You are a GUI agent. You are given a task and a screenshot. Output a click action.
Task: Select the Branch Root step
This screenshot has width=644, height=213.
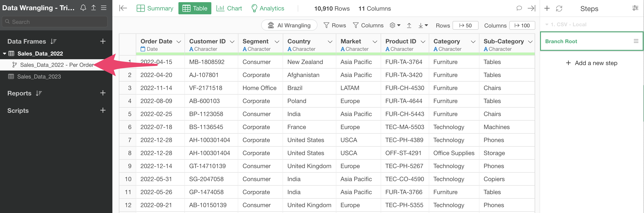coord(592,41)
